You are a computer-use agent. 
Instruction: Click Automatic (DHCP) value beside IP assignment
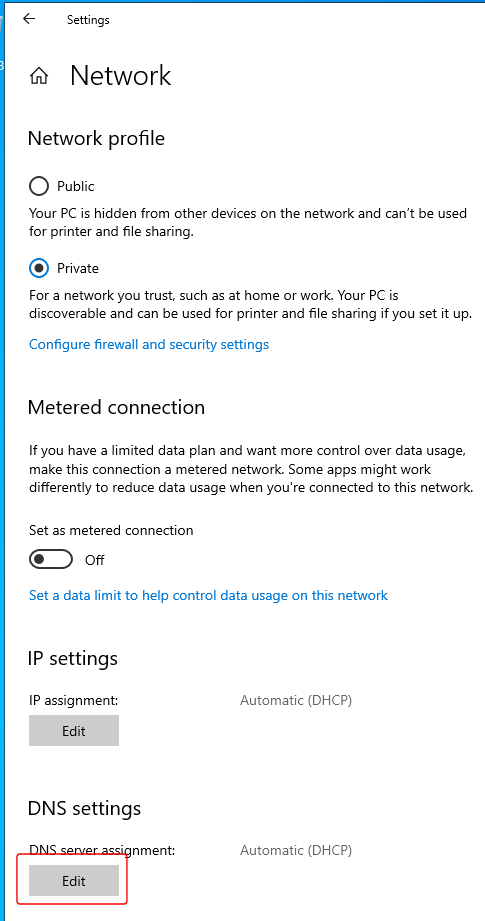coord(296,700)
